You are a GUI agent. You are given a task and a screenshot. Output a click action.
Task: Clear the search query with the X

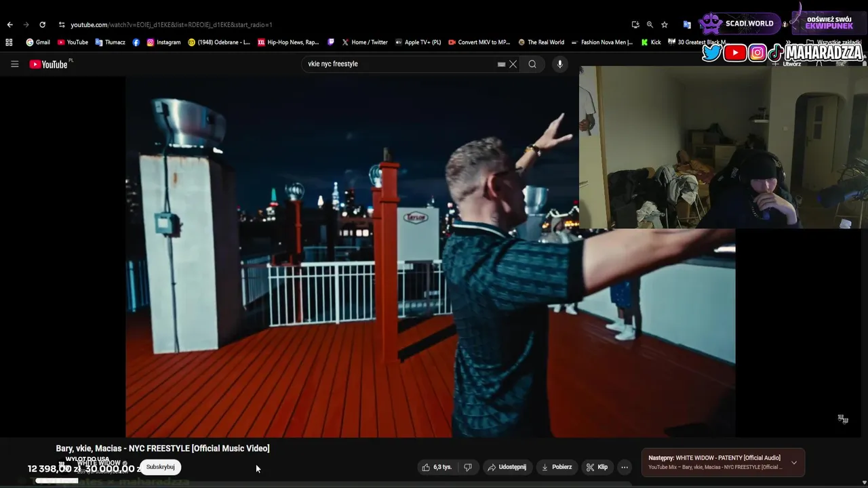[x=513, y=64]
